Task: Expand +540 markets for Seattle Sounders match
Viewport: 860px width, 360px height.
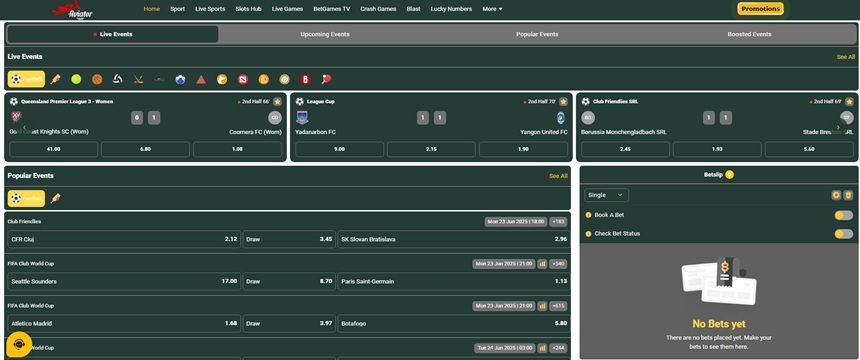Action: tap(558, 264)
